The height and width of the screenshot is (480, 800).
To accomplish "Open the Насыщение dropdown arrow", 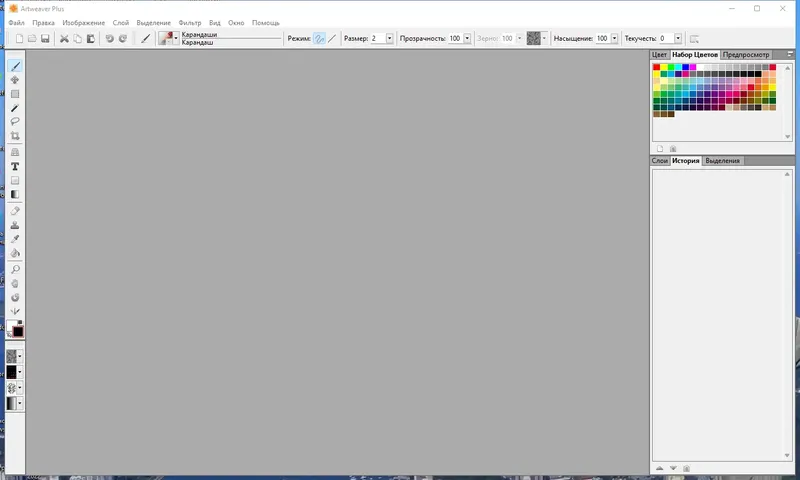I will (614, 38).
